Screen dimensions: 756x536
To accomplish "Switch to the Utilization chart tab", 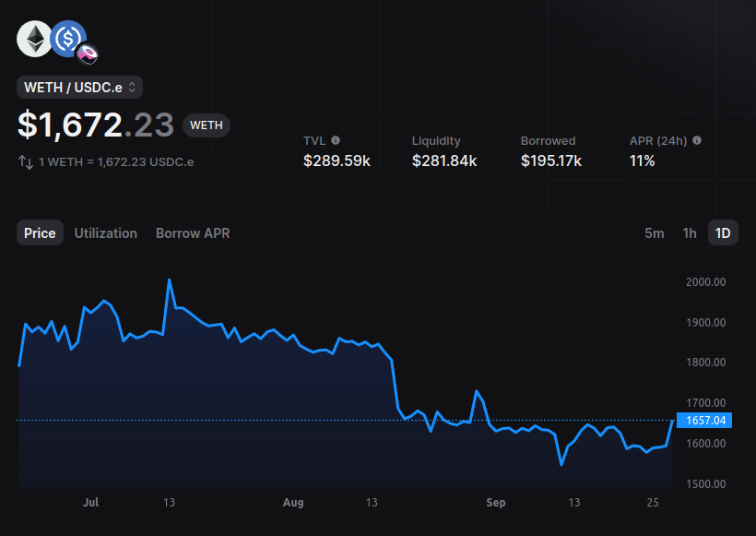I will (x=105, y=233).
